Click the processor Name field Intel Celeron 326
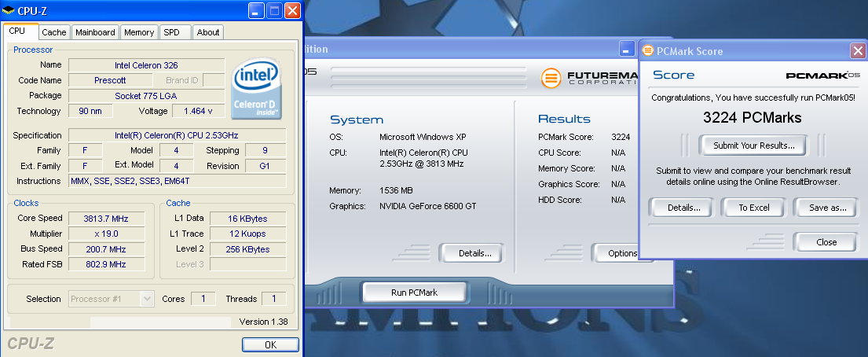 [x=147, y=65]
